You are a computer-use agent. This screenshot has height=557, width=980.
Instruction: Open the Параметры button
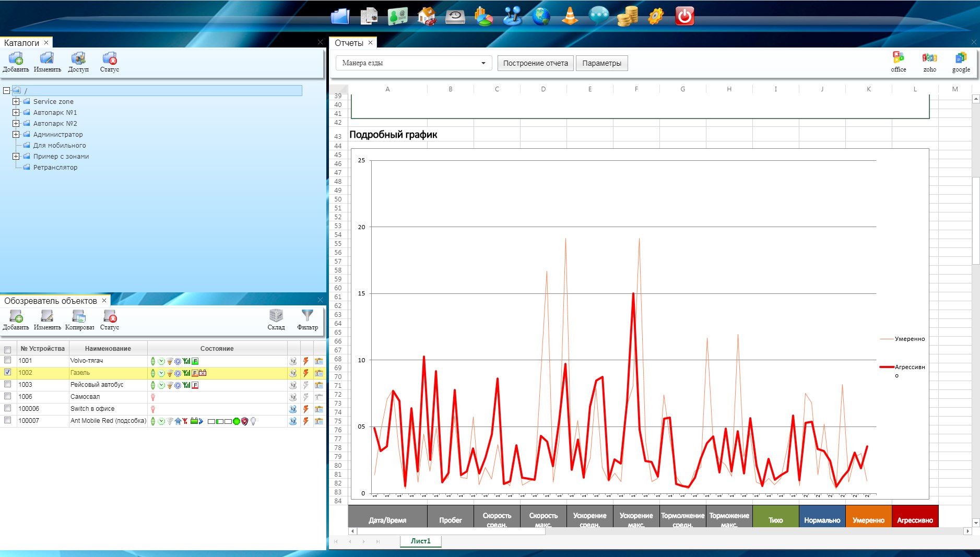click(x=601, y=63)
